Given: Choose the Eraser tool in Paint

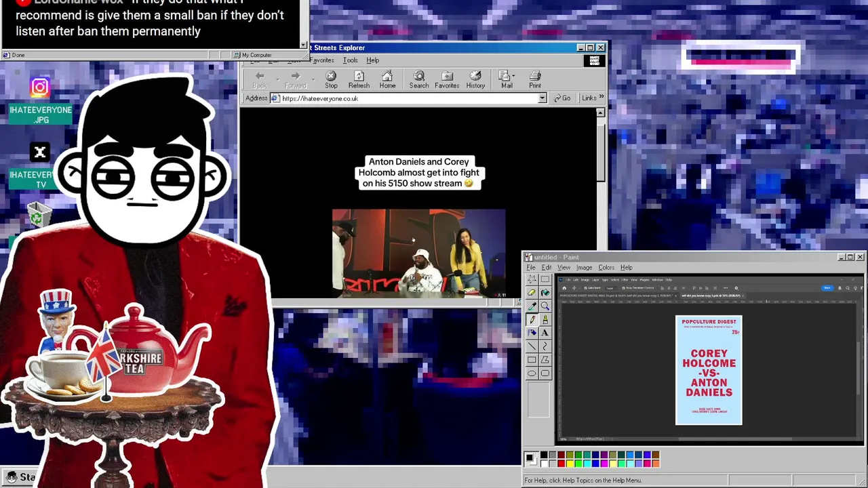Looking at the screenshot, I should [x=532, y=292].
